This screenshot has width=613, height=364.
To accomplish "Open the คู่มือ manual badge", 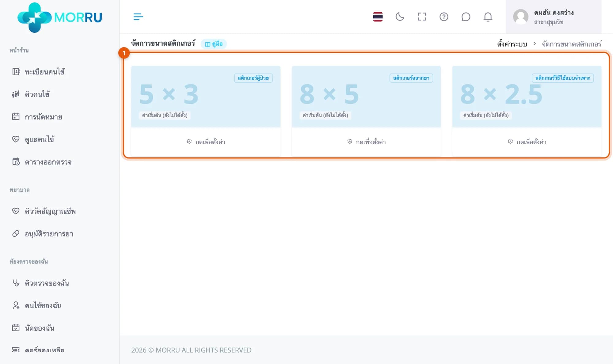I will (x=214, y=44).
